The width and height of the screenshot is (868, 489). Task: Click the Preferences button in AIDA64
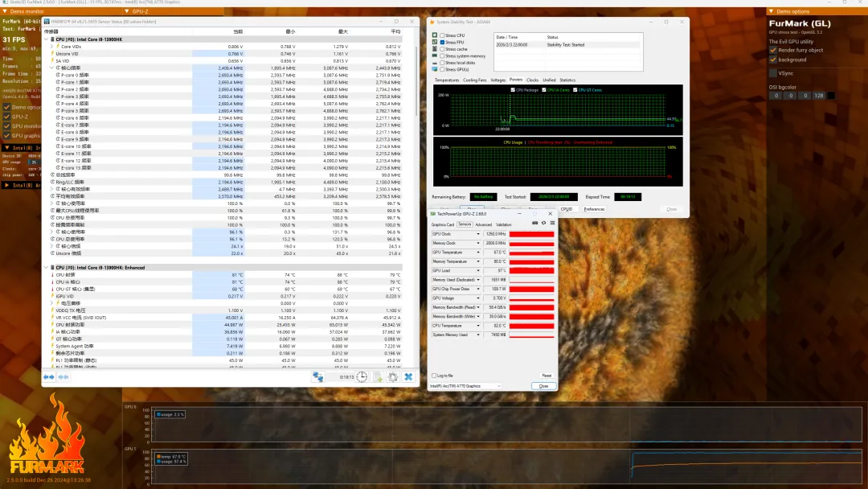click(594, 209)
